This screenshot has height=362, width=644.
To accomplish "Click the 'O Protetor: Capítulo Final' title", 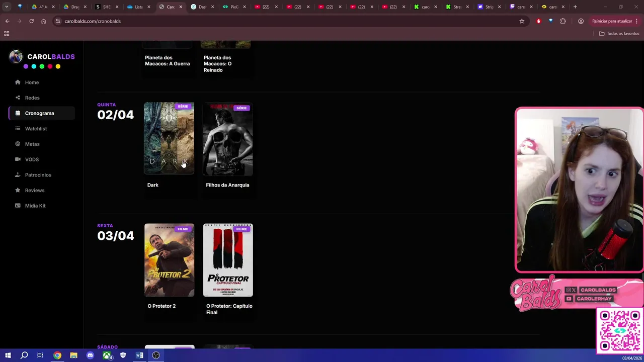I will click(x=229, y=309).
